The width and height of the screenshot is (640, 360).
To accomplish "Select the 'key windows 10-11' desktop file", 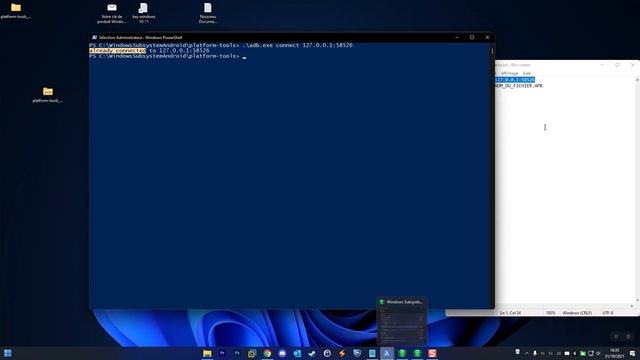I will [x=144, y=13].
